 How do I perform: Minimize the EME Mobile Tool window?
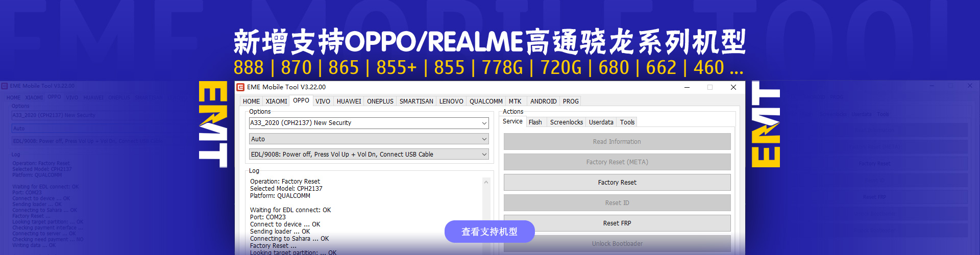(x=687, y=87)
